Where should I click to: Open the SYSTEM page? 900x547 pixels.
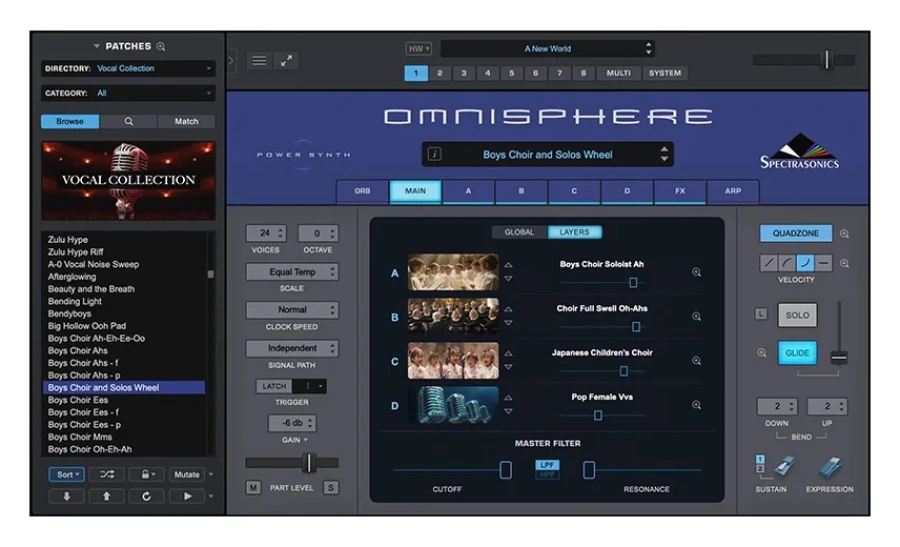[x=665, y=73]
